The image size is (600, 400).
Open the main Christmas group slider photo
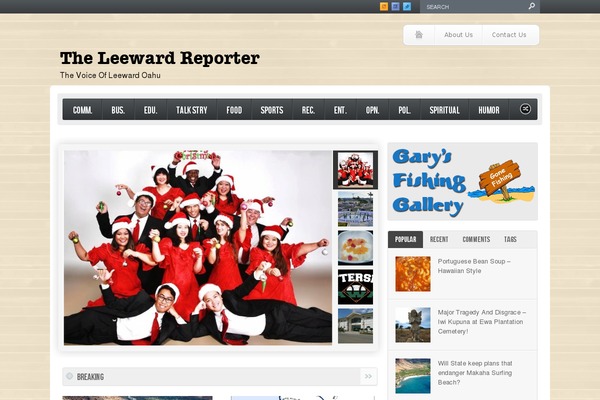[198, 248]
